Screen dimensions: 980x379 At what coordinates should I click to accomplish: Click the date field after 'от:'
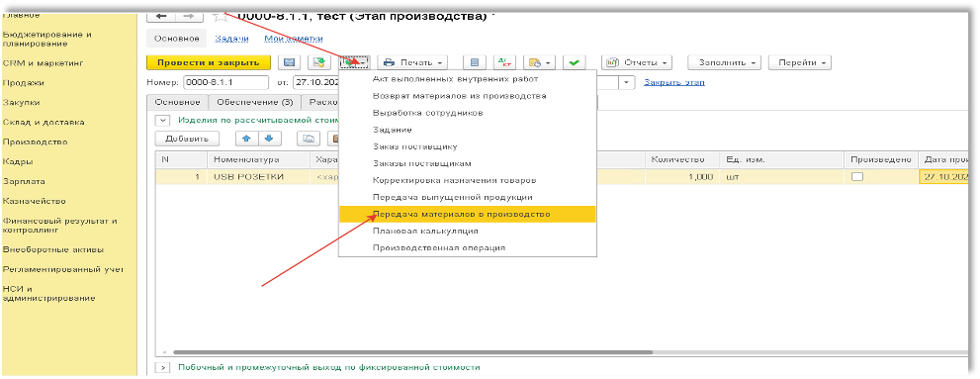point(315,82)
